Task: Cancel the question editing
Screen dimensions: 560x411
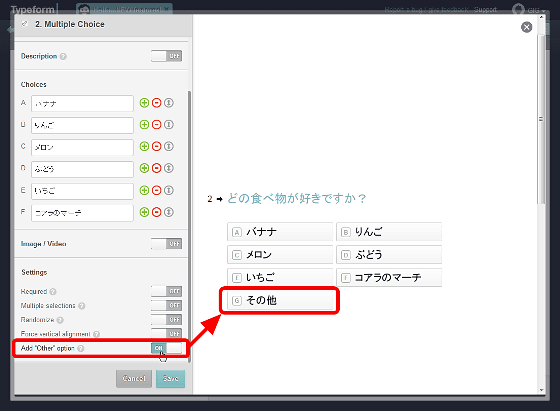Action: click(134, 379)
